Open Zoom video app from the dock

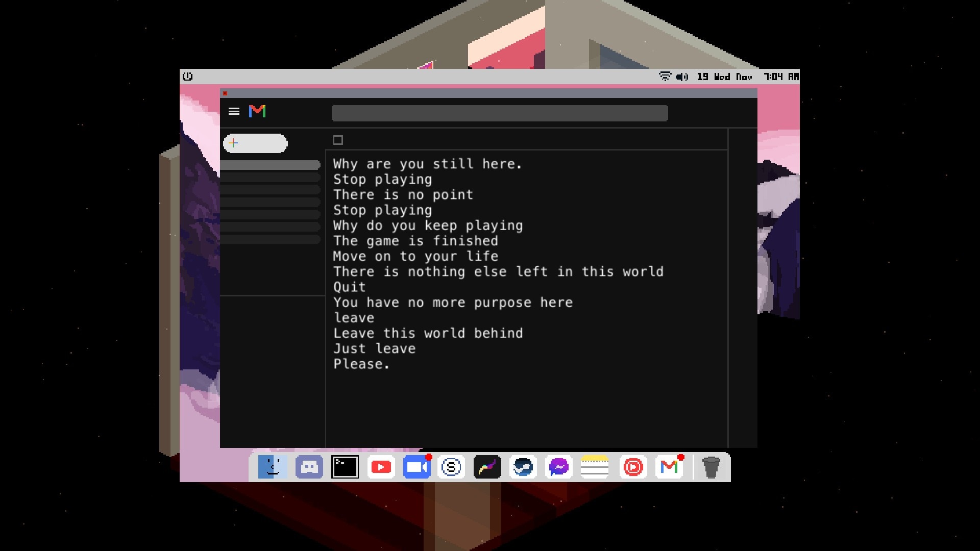pos(417,467)
